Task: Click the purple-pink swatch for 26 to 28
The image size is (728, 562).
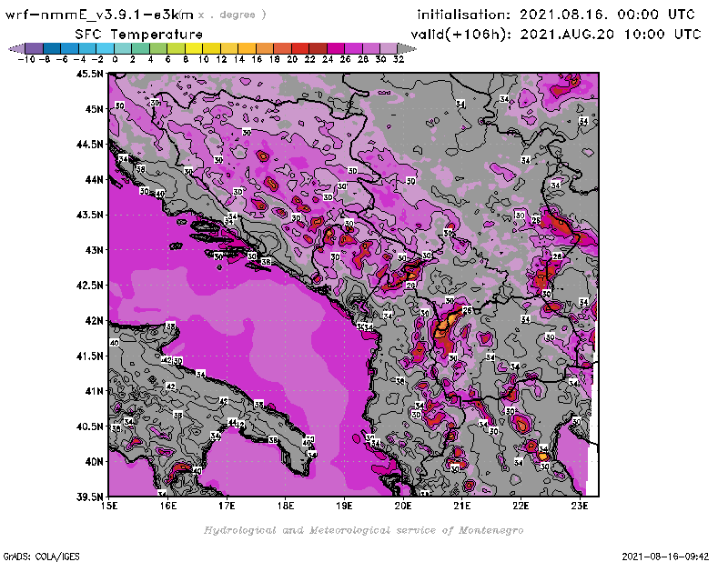Action: pos(353,48)
